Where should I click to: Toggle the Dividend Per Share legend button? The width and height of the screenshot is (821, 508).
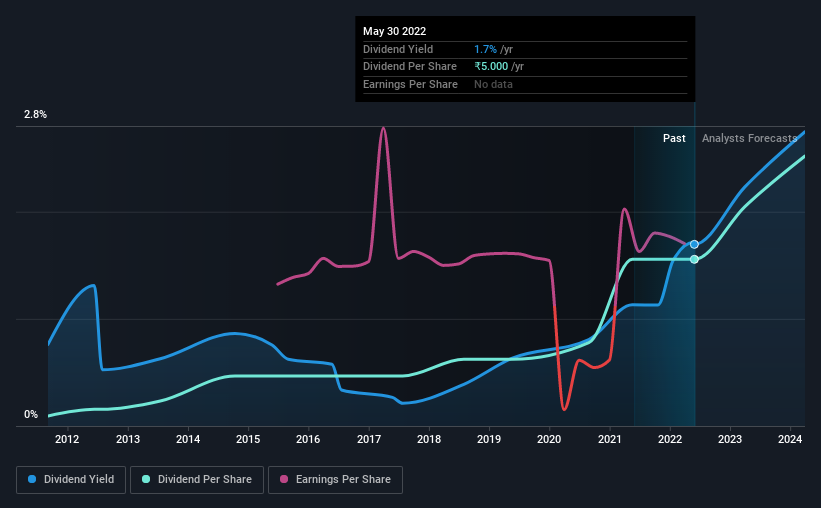click(197, 480)
